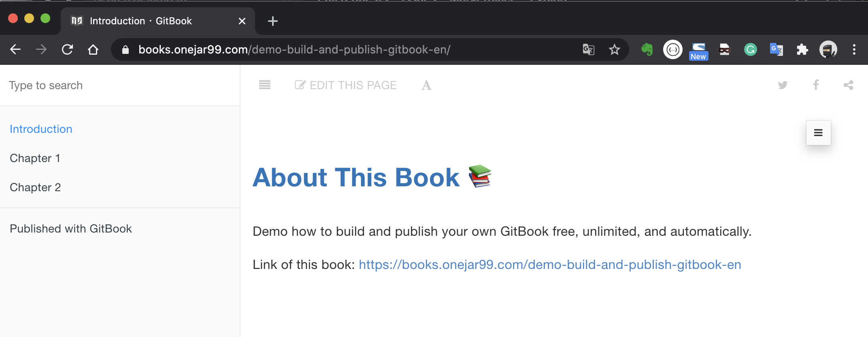The height and width of the screenshot is (337, 868).
Task: Select Chapter 1 in the sidebar
Action: pyautogui.click(x=35, y=158)
